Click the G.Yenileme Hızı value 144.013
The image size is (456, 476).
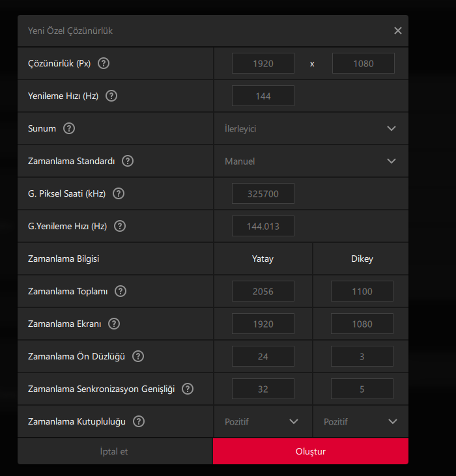(x=263, y=226)
